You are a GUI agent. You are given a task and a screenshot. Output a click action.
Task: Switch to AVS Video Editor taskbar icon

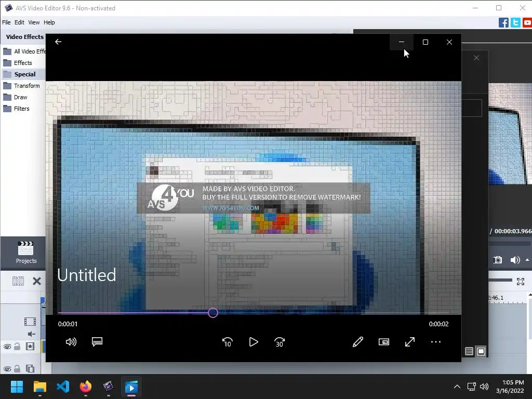coord(108,387)
